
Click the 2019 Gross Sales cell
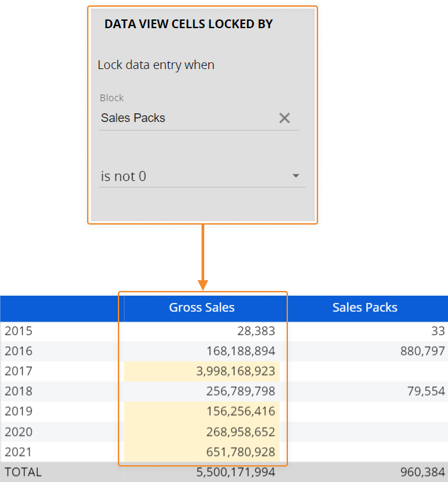click(202, 411)
